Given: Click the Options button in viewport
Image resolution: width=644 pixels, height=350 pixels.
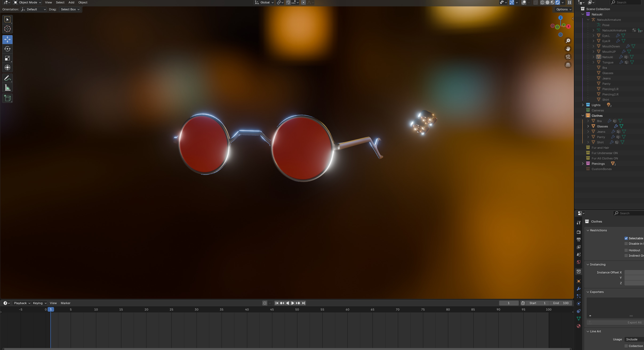Looking at the screenshot, I should point(563,9).
